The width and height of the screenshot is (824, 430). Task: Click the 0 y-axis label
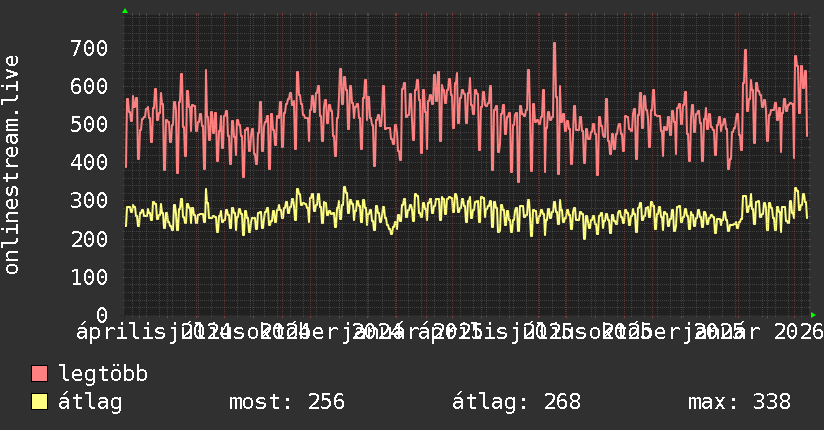(x=102, y=315)
